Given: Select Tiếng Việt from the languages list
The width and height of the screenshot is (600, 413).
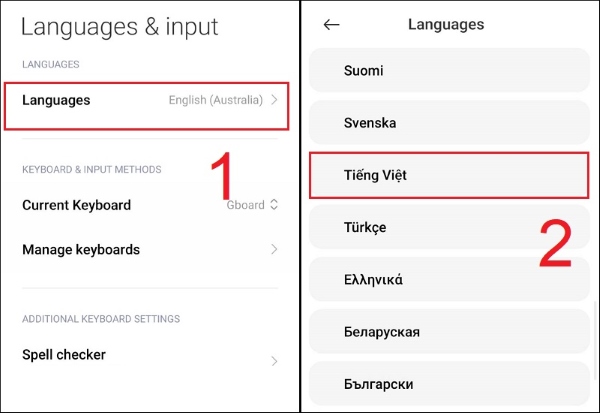Looking at the screenshot, I should pos(448,175).
